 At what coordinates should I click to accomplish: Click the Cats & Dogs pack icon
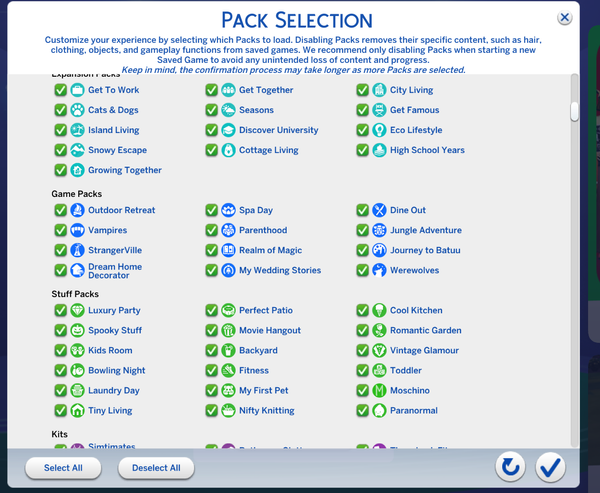point(77,110)
